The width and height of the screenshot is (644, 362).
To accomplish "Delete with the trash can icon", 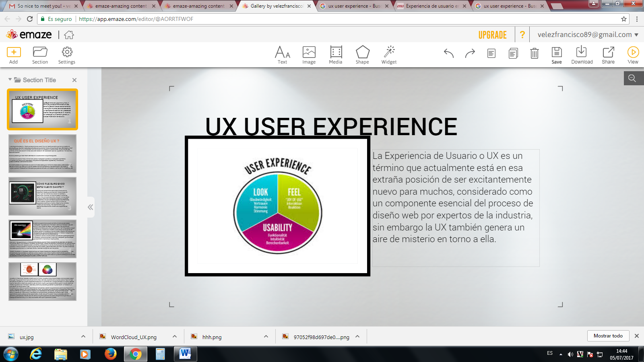I will coord(535,53).
